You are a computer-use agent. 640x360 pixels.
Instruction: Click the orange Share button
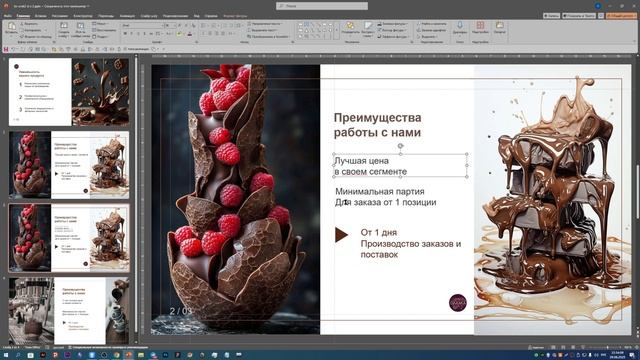coord(621,16)
